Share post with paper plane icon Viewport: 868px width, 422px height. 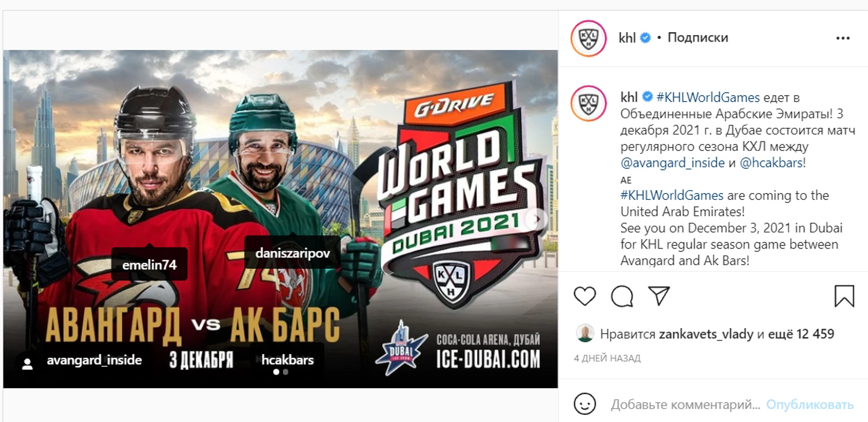[659, 295]
